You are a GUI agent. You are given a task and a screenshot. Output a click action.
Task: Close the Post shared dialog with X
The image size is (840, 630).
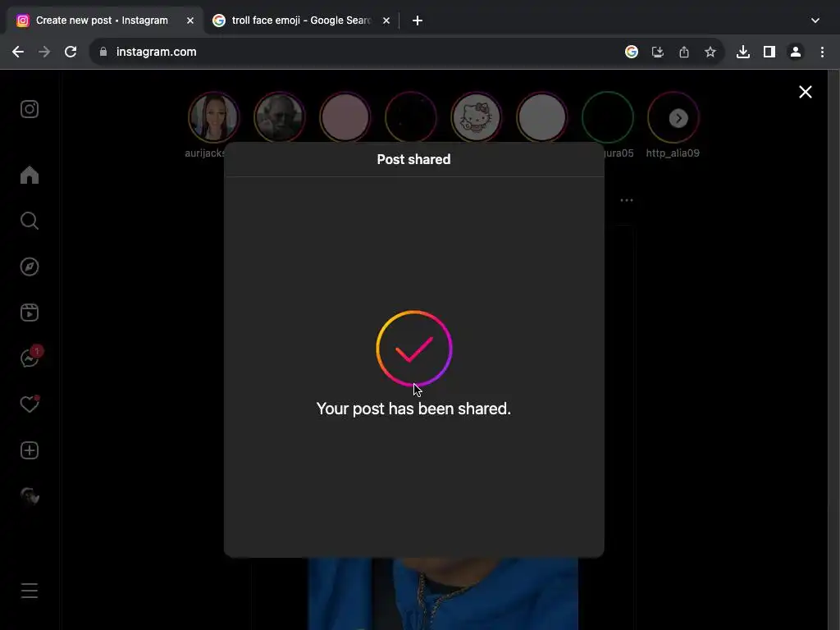806,92
